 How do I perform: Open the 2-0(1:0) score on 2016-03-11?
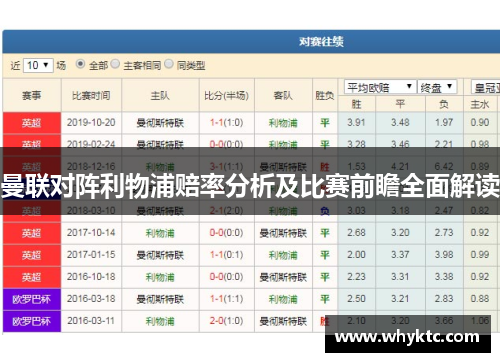click(227, 321)
